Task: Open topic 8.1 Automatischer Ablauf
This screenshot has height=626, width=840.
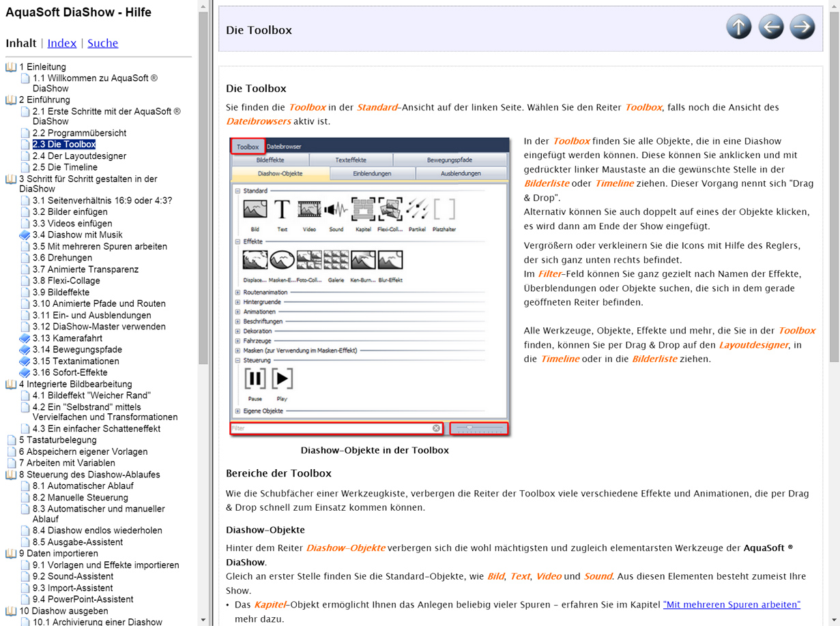Action: [83, 486]
